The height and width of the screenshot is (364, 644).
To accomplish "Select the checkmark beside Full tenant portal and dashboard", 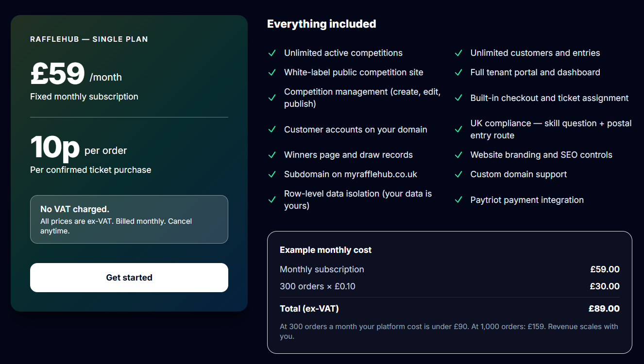I will 458,72.
